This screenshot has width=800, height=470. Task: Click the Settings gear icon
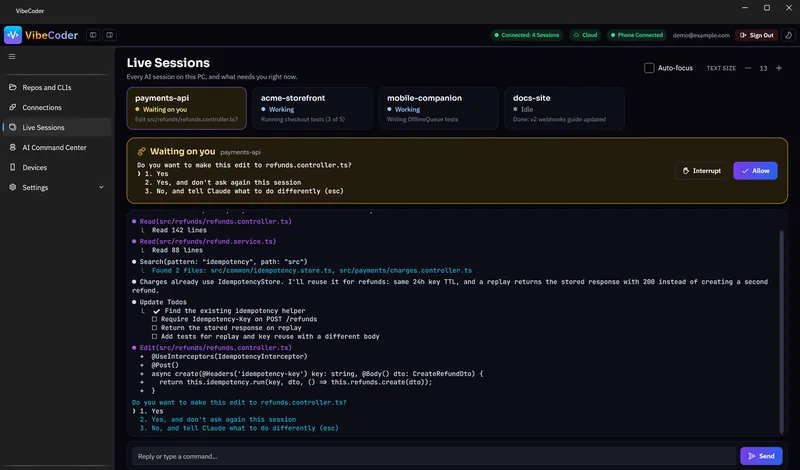click(x=13, y=187)
